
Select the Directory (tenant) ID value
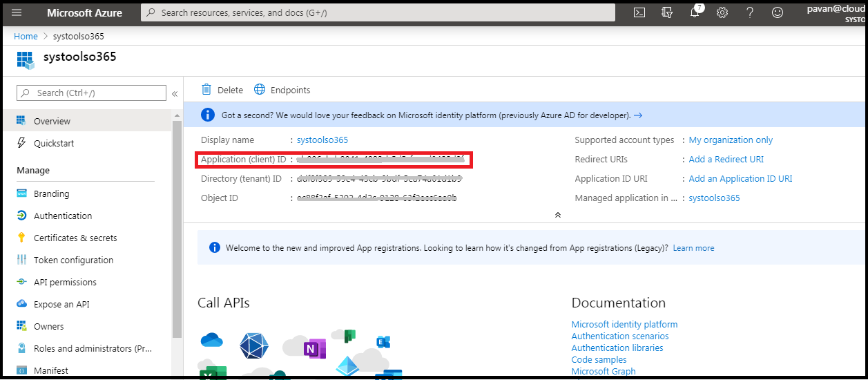click(x=379, y=178)
